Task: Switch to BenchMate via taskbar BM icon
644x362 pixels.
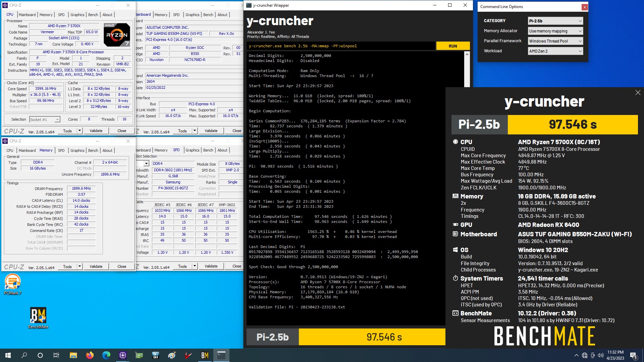Action: [x=205, y=355]
